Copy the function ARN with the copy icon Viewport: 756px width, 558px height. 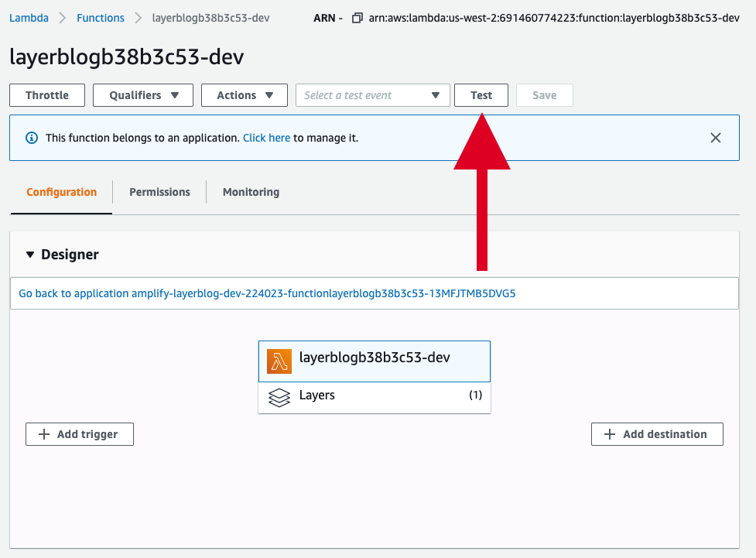(x=357, y=19)
